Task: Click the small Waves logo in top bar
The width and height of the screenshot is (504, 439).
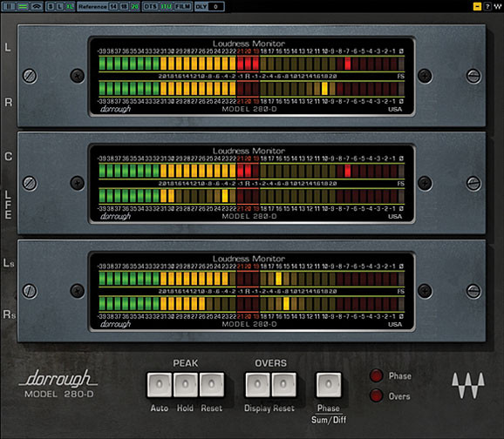Action: [x=498, y=6]
